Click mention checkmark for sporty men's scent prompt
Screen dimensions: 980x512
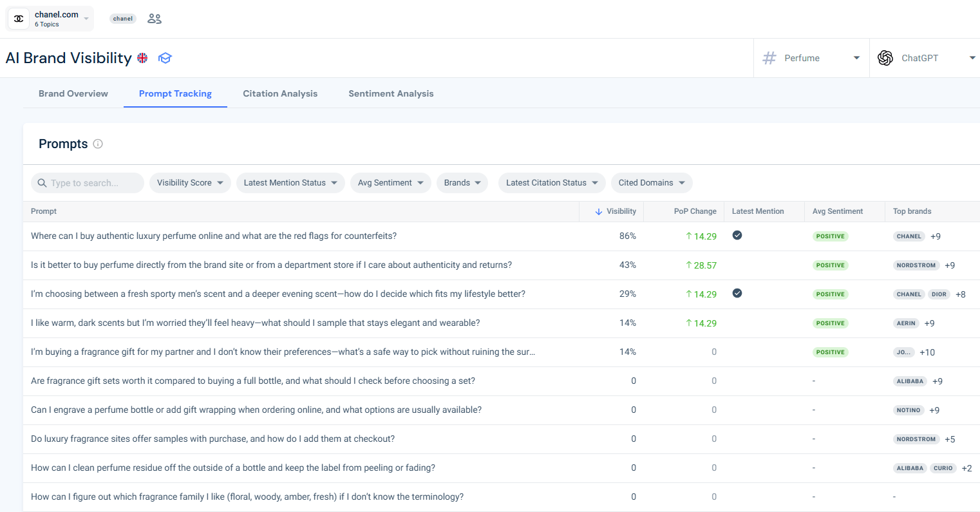pos(737,293)
